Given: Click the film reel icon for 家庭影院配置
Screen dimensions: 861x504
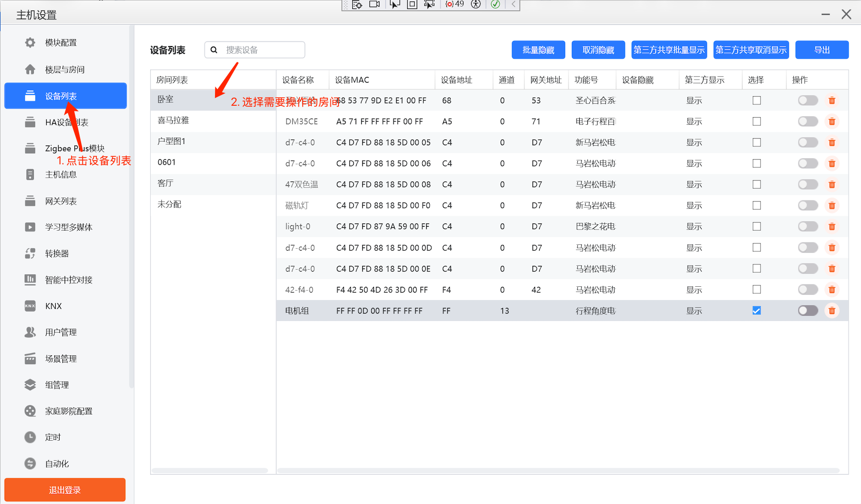Looking at the screenshot, I should 30,411.
